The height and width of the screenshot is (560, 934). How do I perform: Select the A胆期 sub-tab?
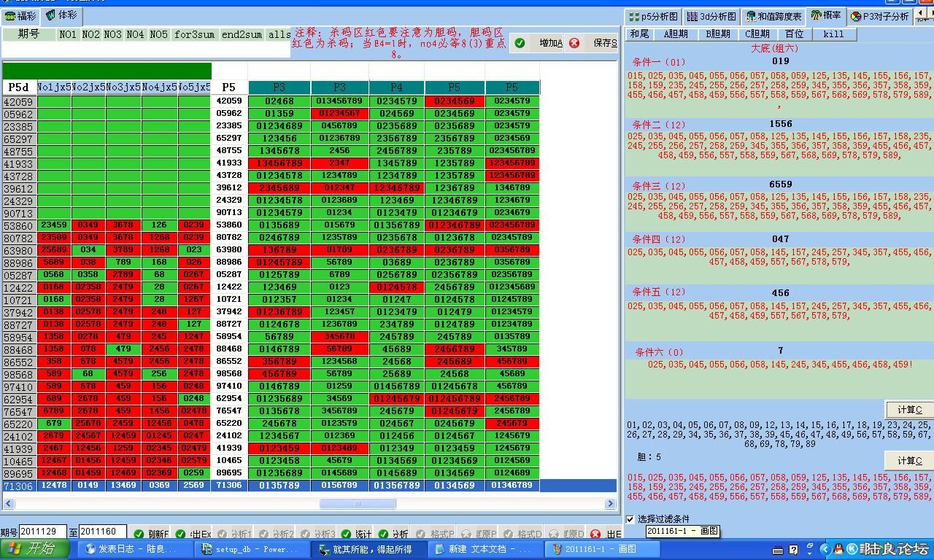(x=676, y=34)
